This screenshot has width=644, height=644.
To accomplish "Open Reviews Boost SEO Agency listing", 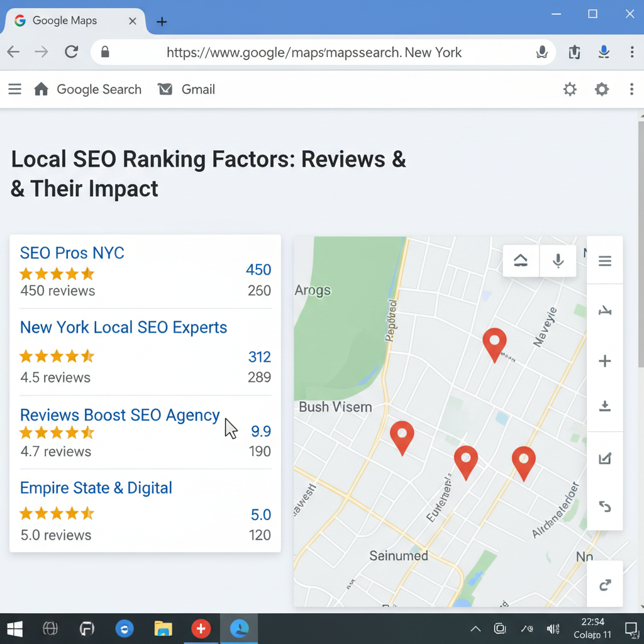I will tap(119, 415).
